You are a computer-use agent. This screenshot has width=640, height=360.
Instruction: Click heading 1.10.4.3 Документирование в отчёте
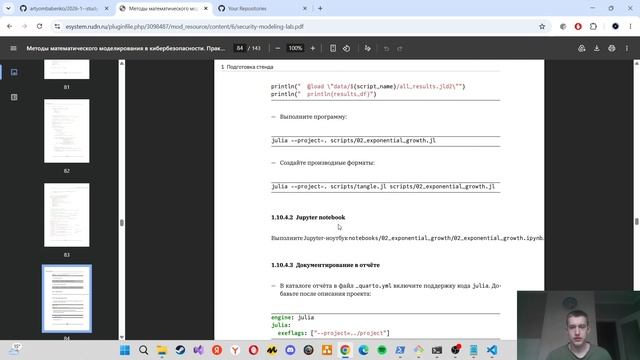(325, 265)
